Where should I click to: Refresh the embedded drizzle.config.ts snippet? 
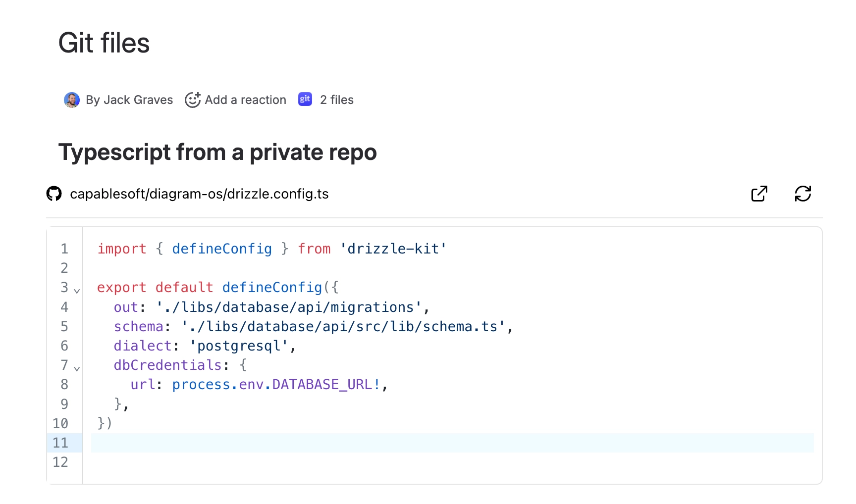[803, 194]
